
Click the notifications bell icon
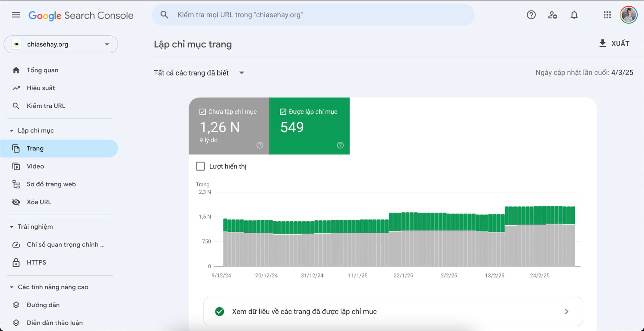click(574, 15)
